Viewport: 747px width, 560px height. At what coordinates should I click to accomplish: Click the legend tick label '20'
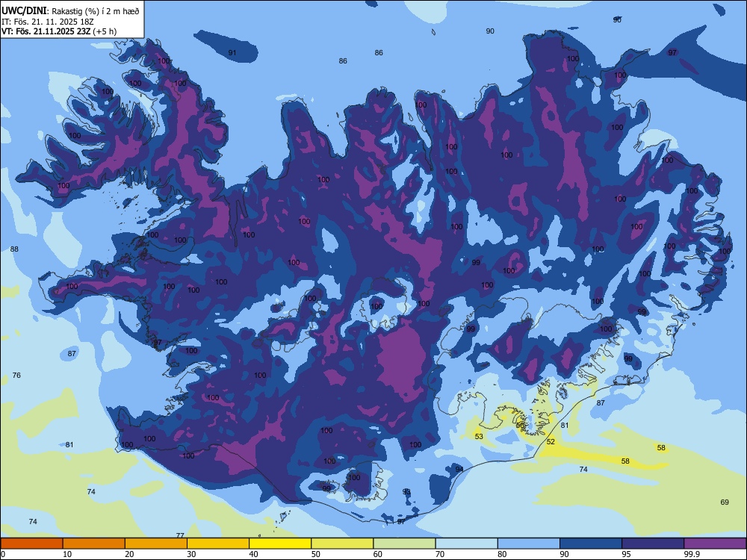pos(129,554)
